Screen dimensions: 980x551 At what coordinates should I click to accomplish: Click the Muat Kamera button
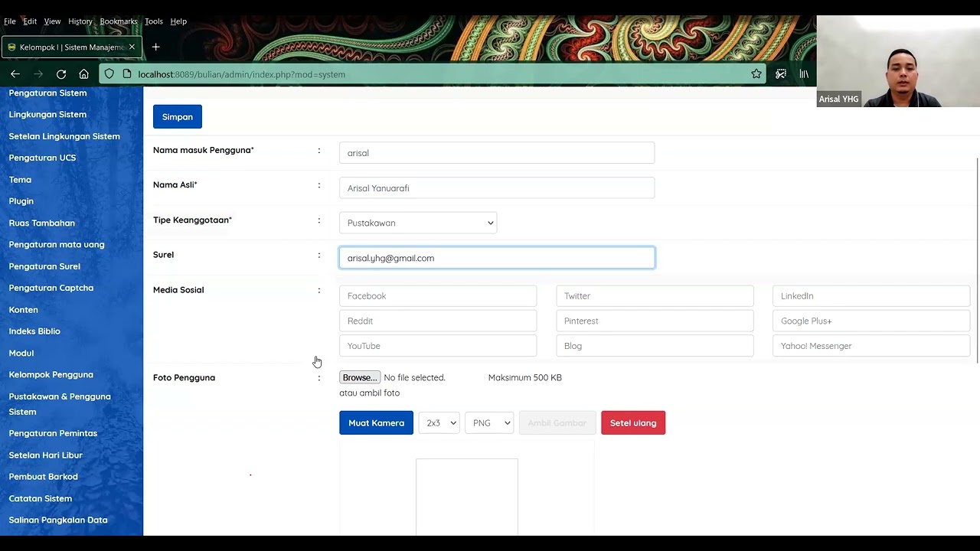click(x=376, y=423)
